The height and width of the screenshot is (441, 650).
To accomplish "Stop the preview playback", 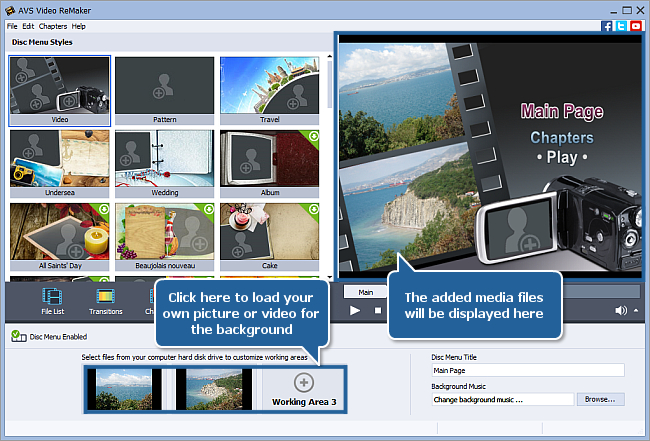I will [378, 310].
